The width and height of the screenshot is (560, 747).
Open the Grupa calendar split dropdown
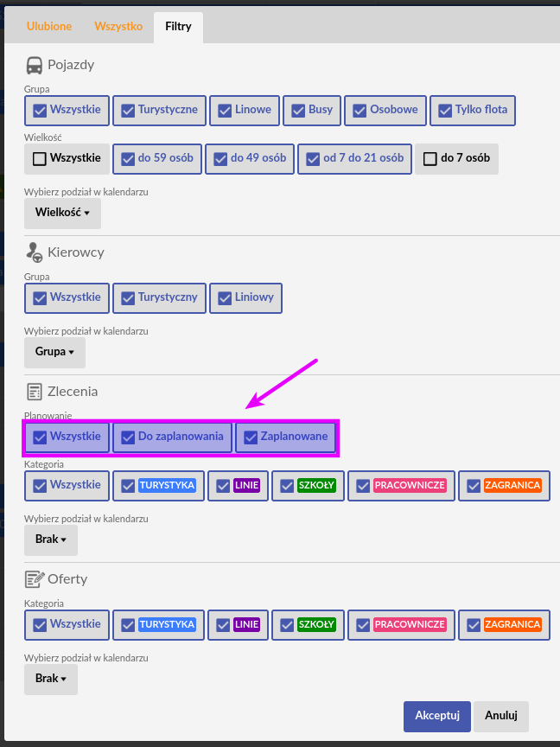coord(54,352)
